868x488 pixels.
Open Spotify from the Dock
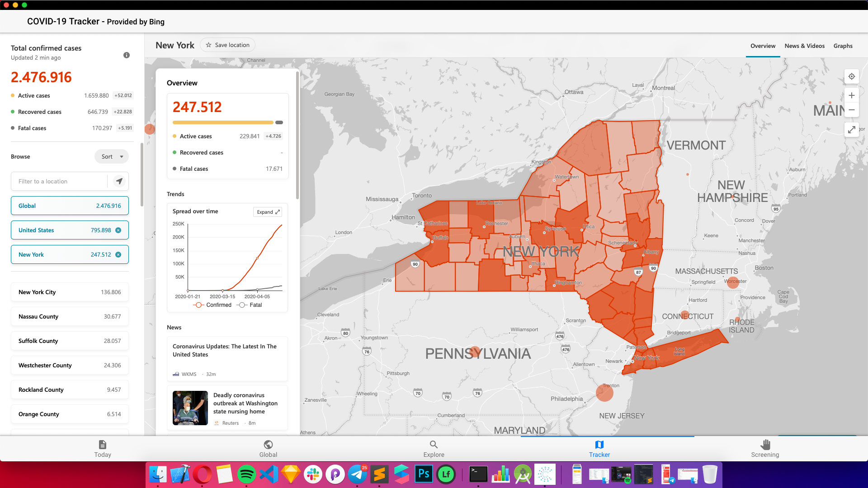coord(246,474)
